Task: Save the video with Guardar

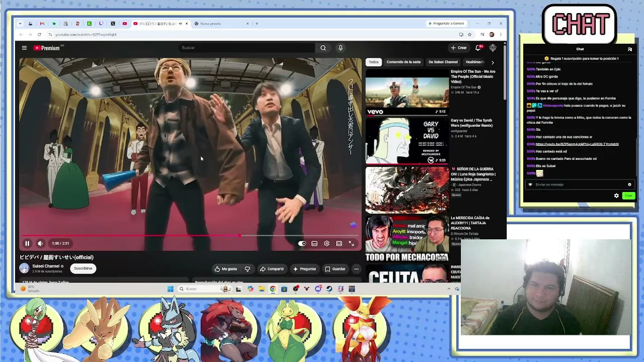Action: click(x=335, y=269)
